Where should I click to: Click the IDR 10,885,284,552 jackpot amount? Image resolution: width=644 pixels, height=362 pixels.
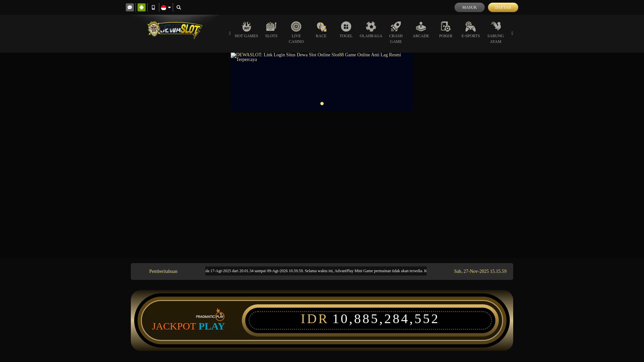tap(370, 319)
